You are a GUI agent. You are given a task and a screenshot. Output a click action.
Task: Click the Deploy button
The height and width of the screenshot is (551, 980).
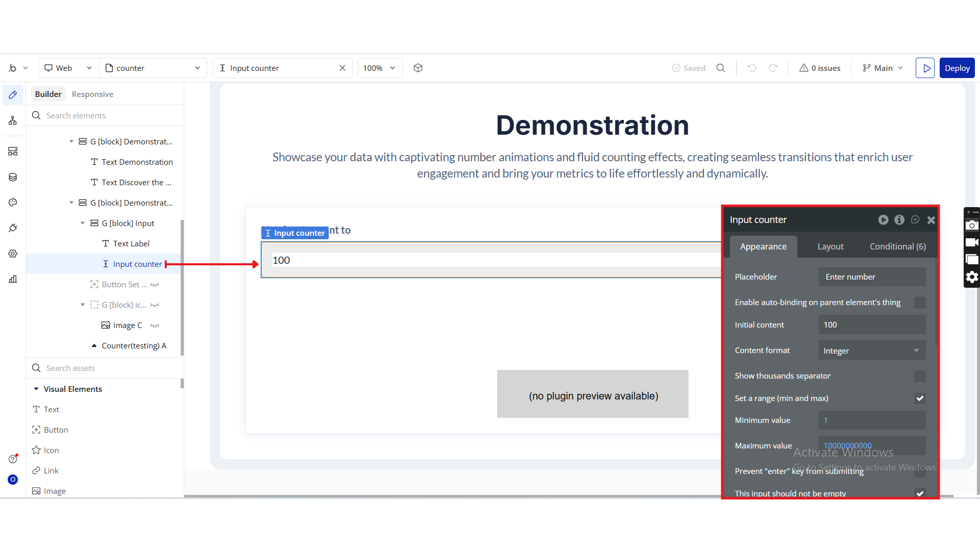(957, 68)
